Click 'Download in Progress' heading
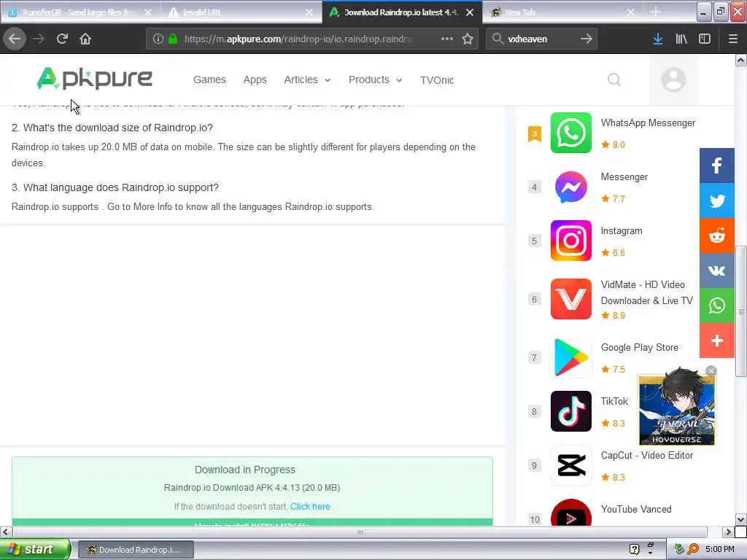Screen dimensions: 747x560 [x=245, y=470]
